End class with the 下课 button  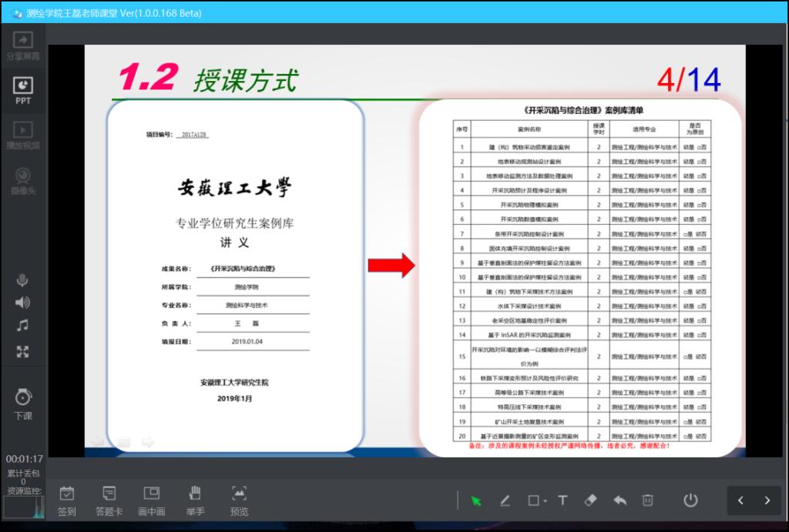[x=23, y=403]
